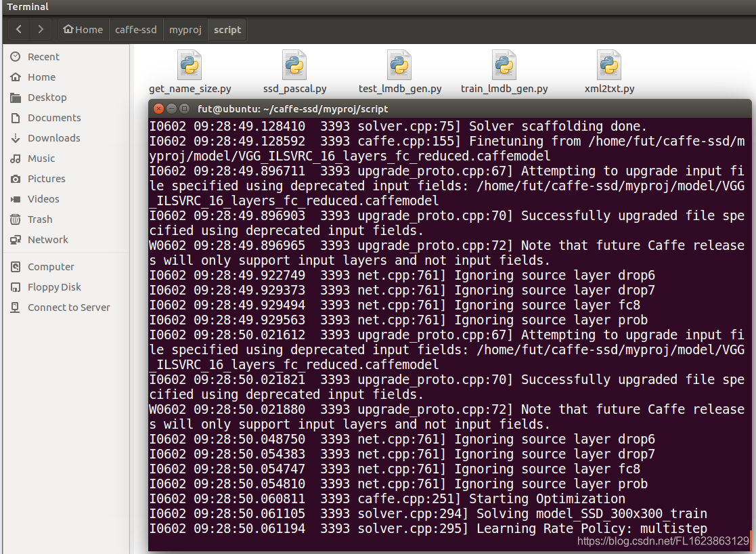Image resolution: width=756 pixels, height=554 pixels.
Task: Open the Network sidebar entry label
Action: 48,240
